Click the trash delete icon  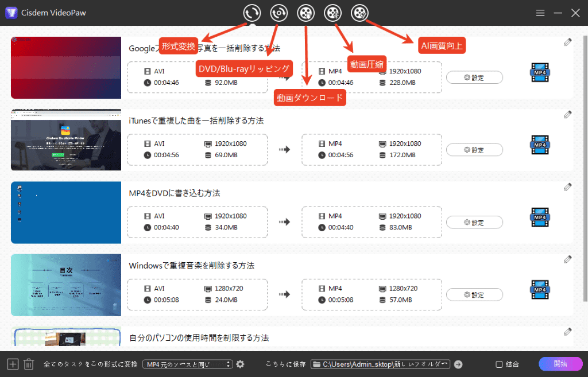pyautogui.click(x=29, y=364)
